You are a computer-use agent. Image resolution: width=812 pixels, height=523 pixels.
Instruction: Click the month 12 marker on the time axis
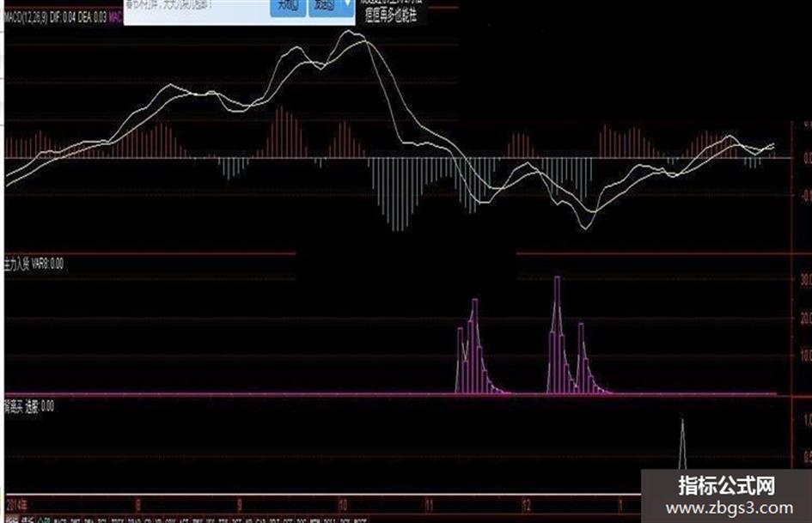(x=526, y=505)
